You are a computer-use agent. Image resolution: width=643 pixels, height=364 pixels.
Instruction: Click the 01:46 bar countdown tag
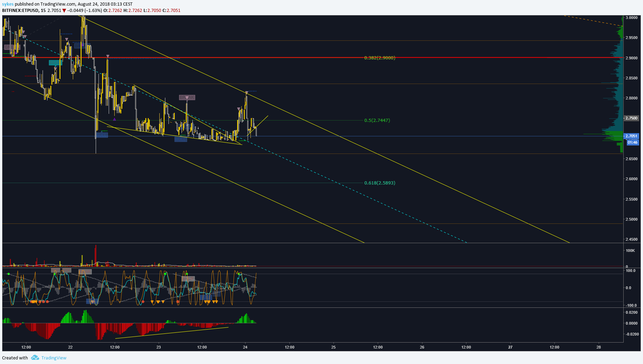(632, 142)
